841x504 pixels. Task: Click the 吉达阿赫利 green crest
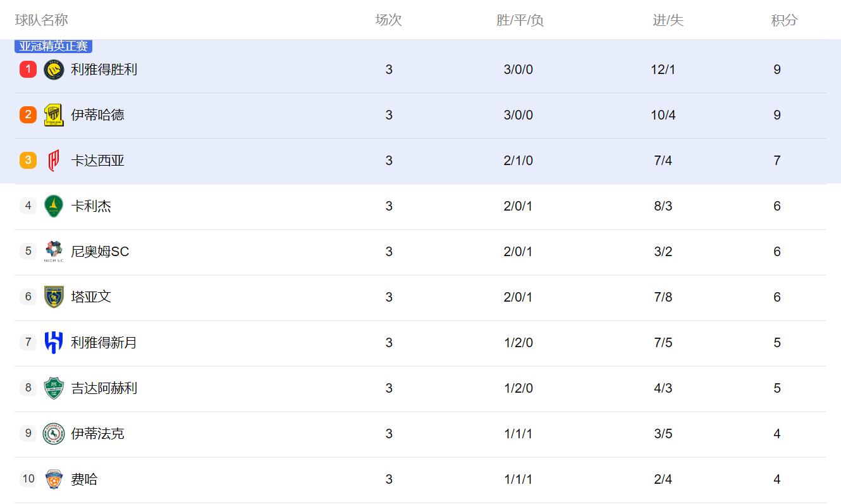pos(54,388)
